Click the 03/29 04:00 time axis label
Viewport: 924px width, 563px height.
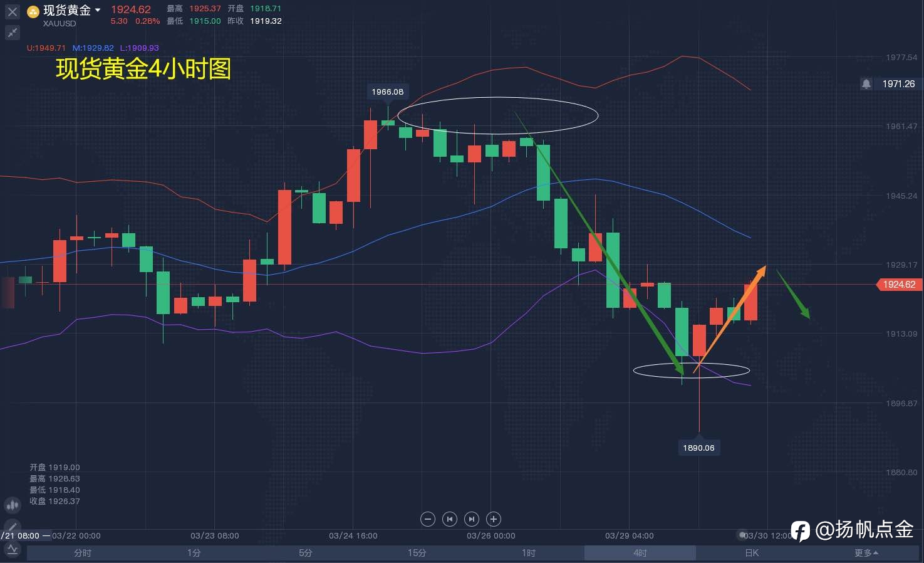(630, 535)
